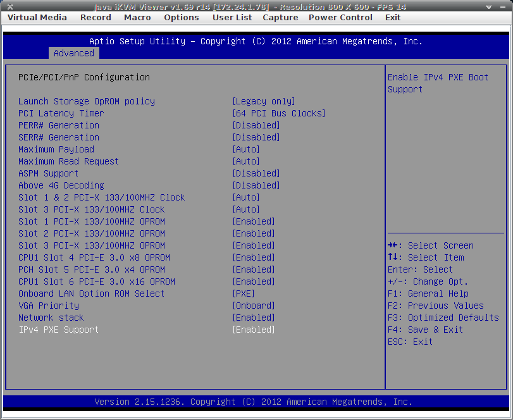This screenshot has height=420, width=513.
Task: Toggle the IPv4 PXE Support Enabled value
Action: (254, 330)
